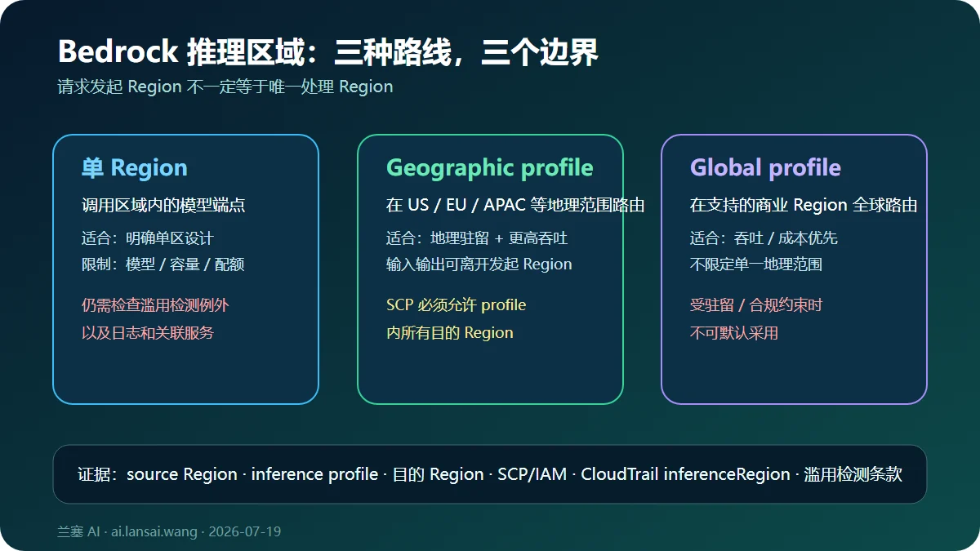
Task: Click the text '调用区域内的模型端点'
Action: tap(163, 205)
